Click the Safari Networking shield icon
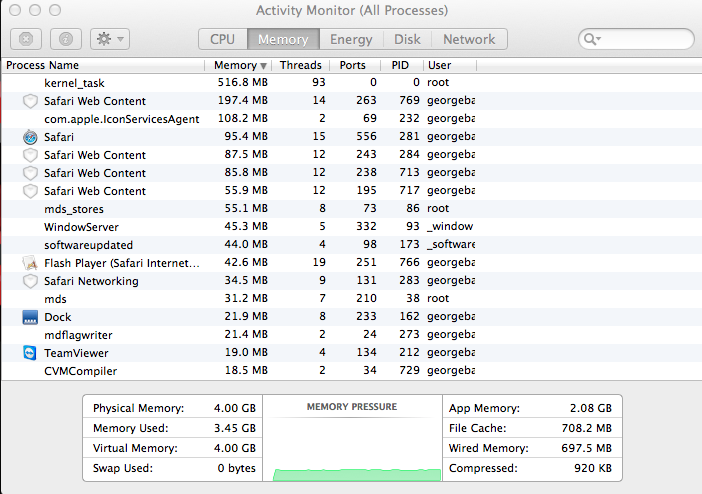Viewport: 702px width, 494px height. 30,281
